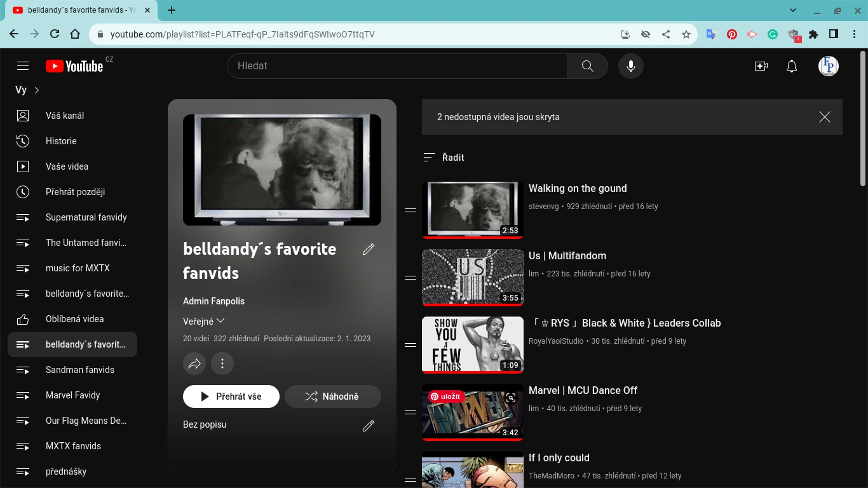Viewport: 868px width, 488px height.
Task: Grab drag handle for Marvel MCU Dance Off
Action: click(x=410, y=412)
